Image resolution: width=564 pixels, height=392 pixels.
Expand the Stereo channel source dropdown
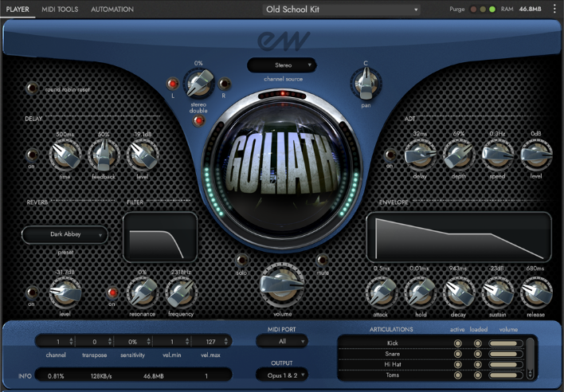tap(281, 65)
